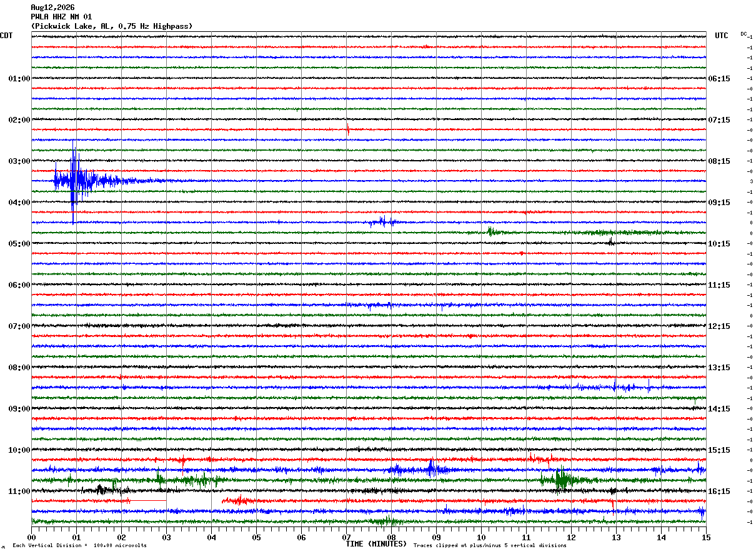This screenshot has width=756, height=554.
Task: Click the 16:15 UTC time label
Action: (719, 491)
